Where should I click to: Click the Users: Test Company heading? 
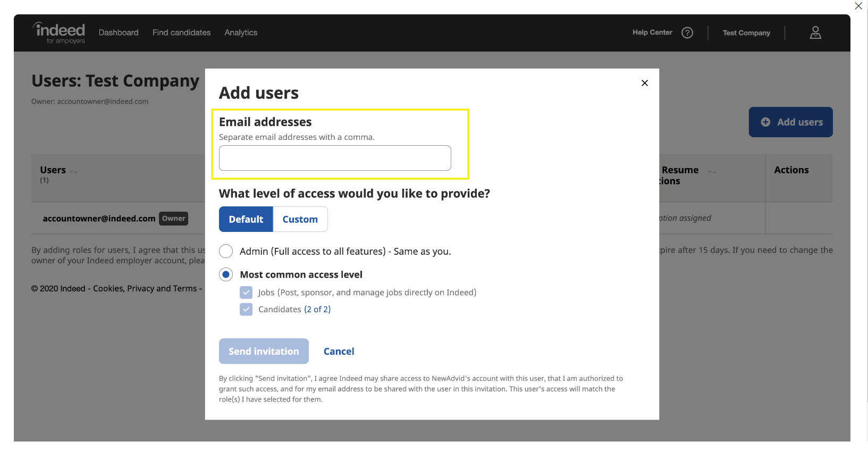pos(115,81)
